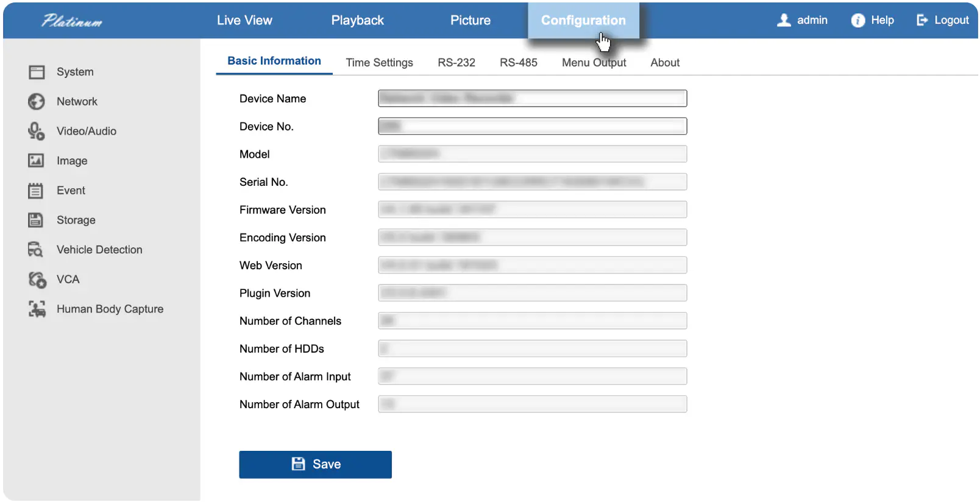The width and height of the screenshot is (980, 502).
Task: Click the VCA icon
Action: tap(37, 280)
